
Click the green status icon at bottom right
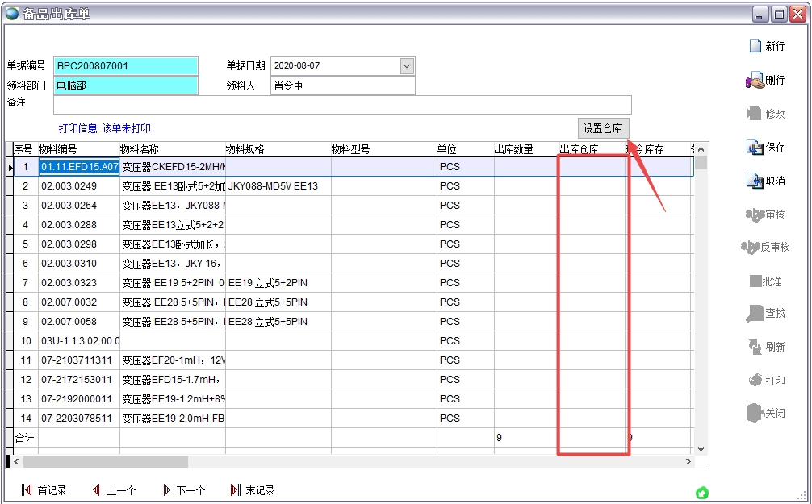click(702, 493)
